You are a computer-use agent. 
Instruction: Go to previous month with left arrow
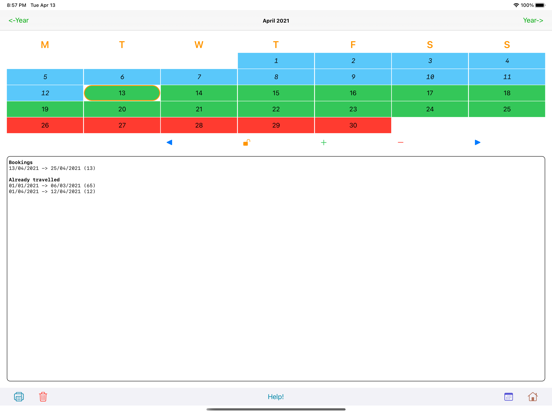[x=169, y=142]
